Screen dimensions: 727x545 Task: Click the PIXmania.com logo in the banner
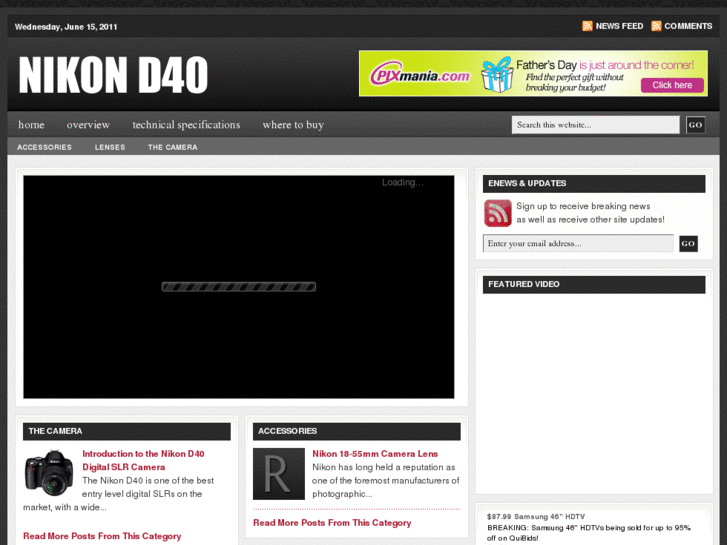pyautogui.click(x=420, y=74)
